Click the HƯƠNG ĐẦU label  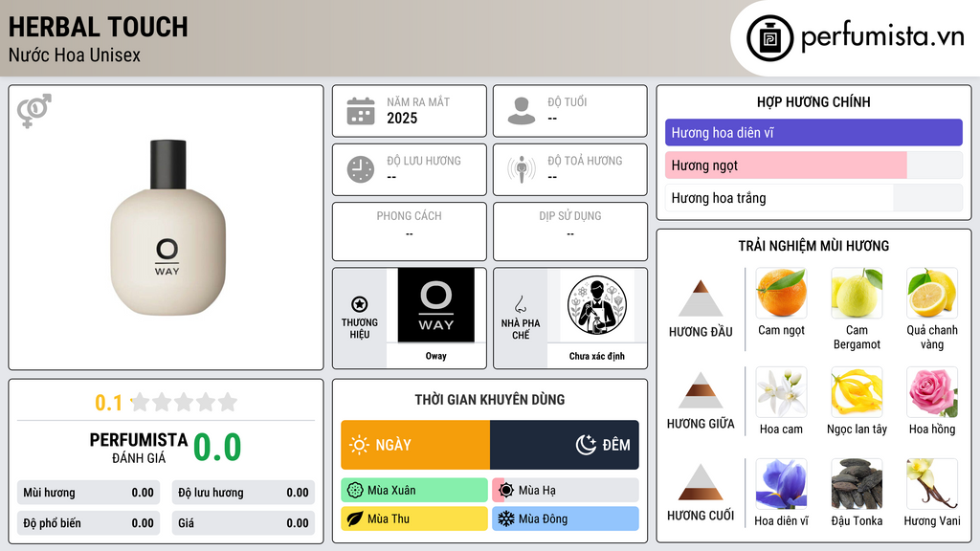tap(701, 332)
